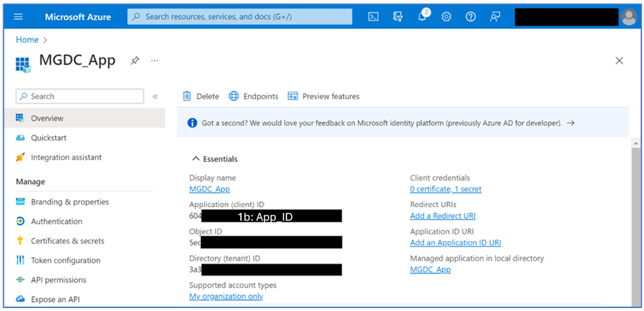
Task: Focus the left menu Search box
Action: (80, 96)
